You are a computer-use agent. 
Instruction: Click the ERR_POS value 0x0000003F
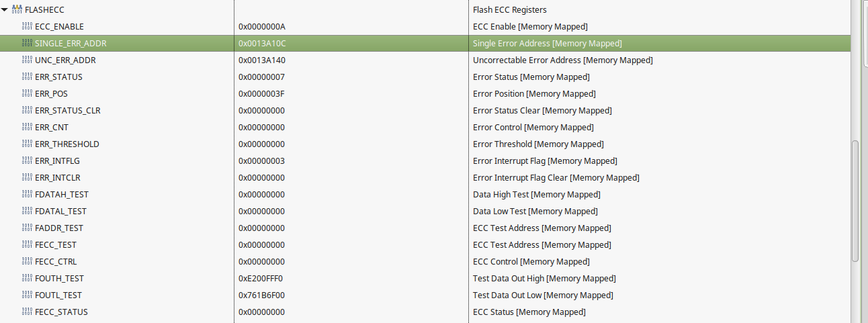click(x=261, y=93)
